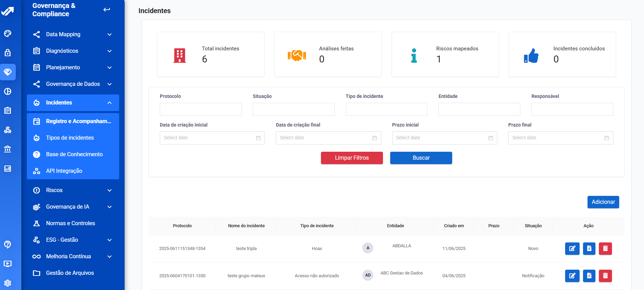Open the bank building icon in rail
Screen dimensions: 644x290
point(8,149)
